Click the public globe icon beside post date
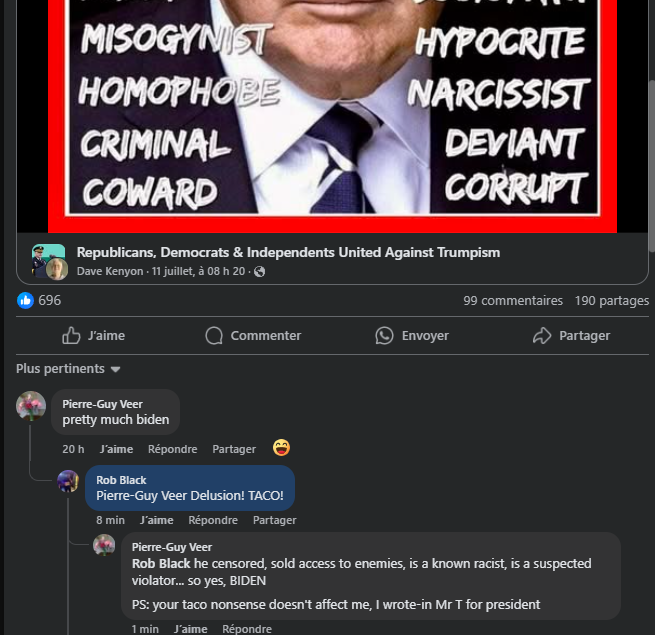Viewport: 655px width, 635px height. pyautogui.click(x=259, y=272)
